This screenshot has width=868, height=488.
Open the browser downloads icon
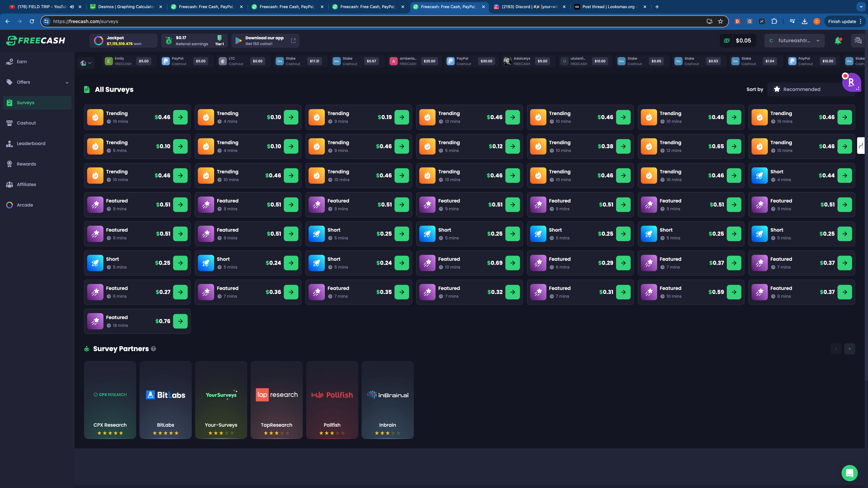click(x=804, y=21)
